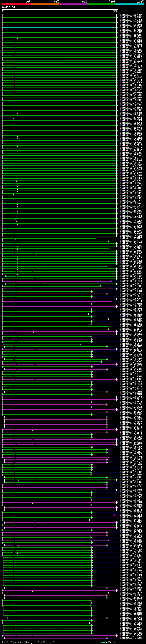Select the UniRef100_D0CIR1 label

[x=131, y=249]
